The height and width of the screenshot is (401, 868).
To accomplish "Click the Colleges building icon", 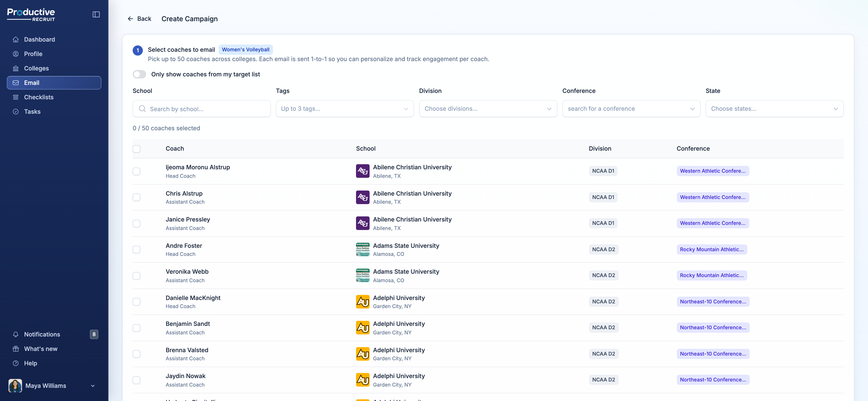I will [15, 69].
